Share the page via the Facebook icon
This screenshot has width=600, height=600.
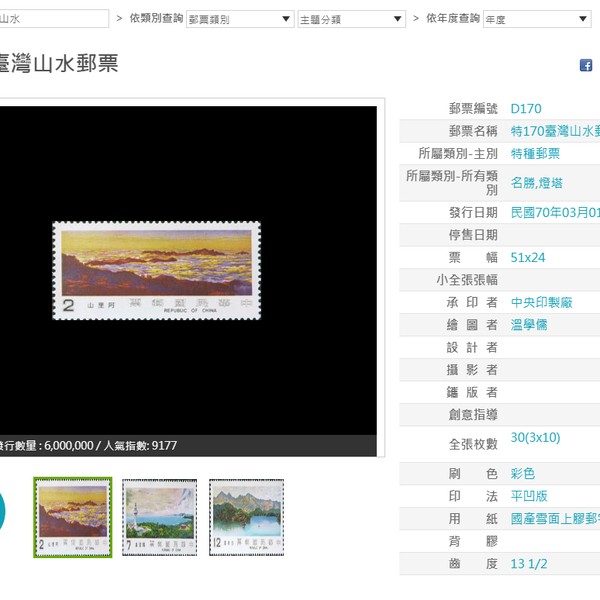585,65
